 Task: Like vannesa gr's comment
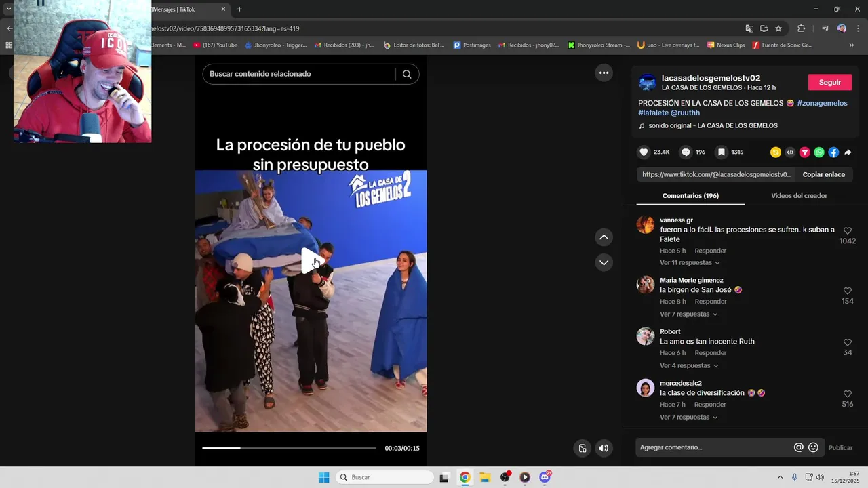847,231
